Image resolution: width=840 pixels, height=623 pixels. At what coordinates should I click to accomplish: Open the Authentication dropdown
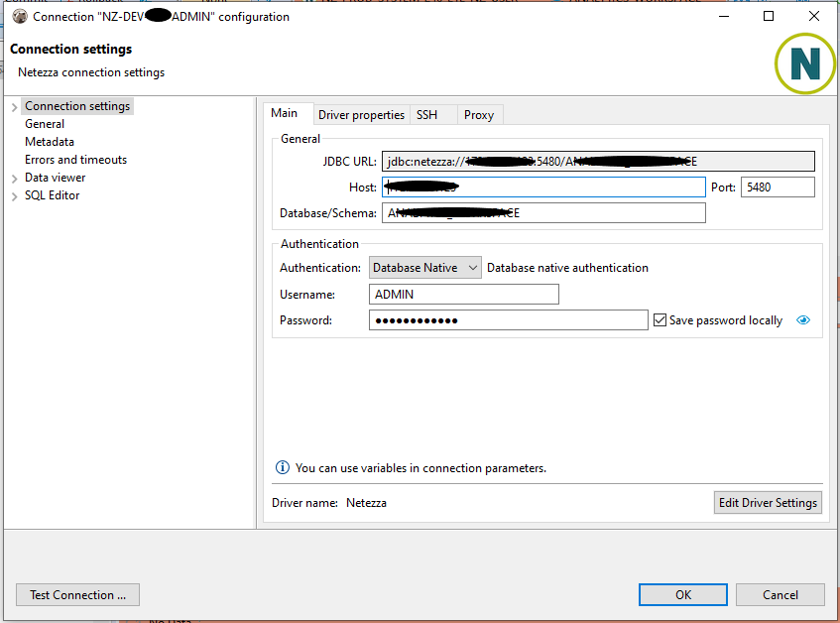473,267
